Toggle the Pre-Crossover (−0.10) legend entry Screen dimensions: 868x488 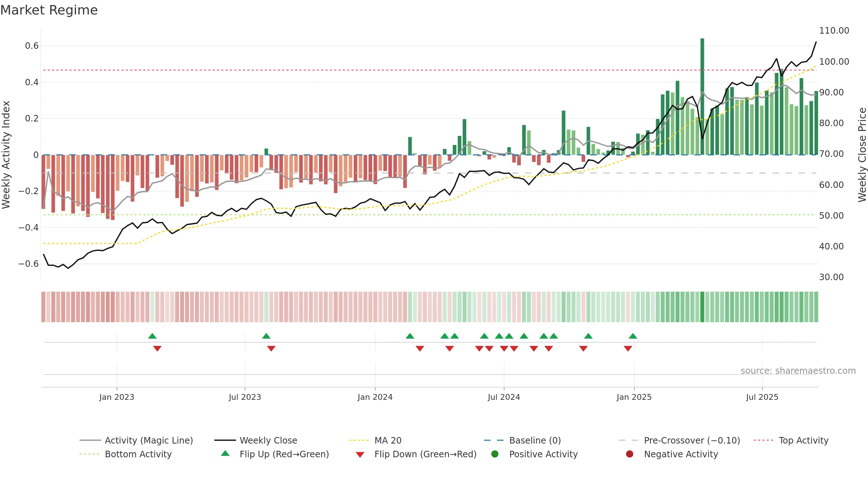click(680, 440)
